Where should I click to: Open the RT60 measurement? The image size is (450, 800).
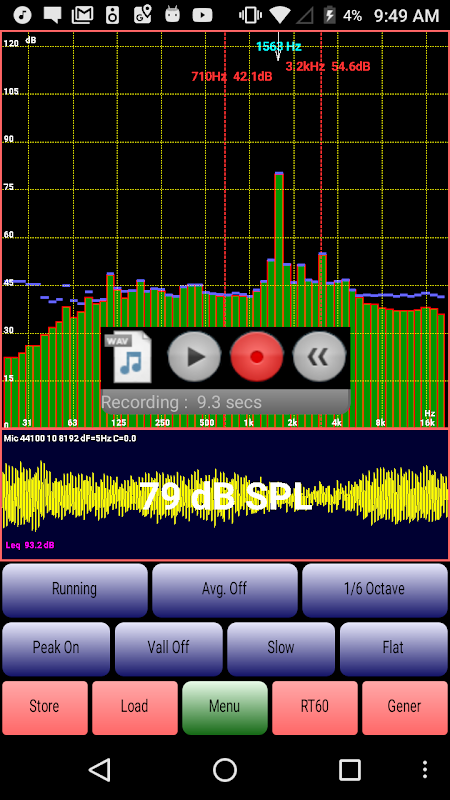[x=315, y=708]
